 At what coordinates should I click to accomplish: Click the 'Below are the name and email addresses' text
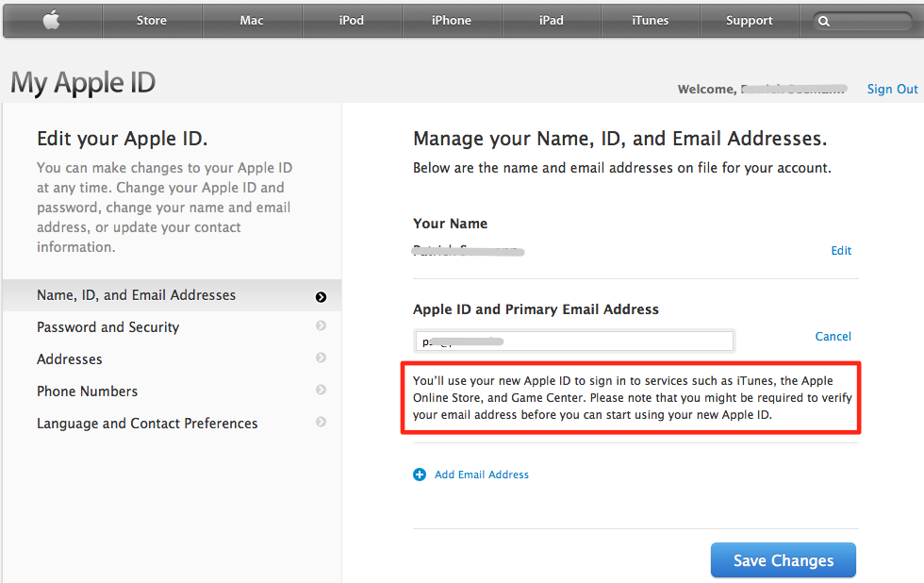point(621,168)
